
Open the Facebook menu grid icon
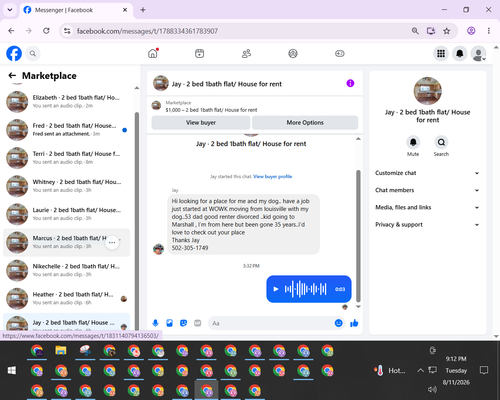pos(441,53)
